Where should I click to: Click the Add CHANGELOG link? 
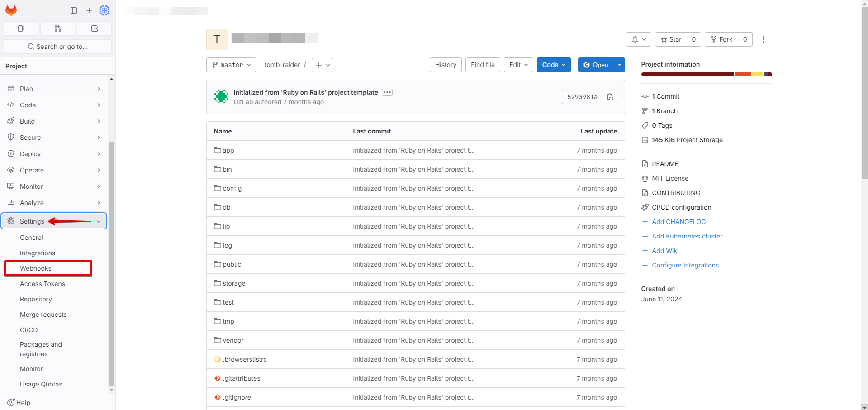pos(678,222)
